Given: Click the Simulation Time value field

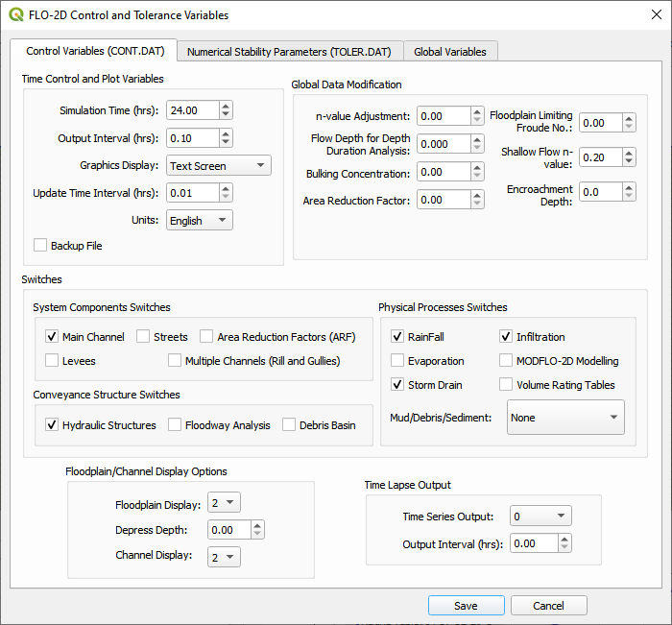Looking at the screenshot, I should (193, 110).
